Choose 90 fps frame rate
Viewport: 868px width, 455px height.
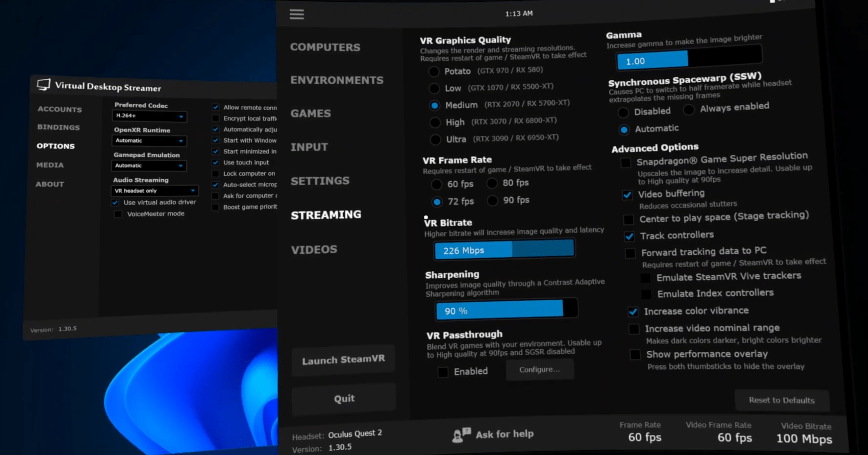click(x=492, y=201)
